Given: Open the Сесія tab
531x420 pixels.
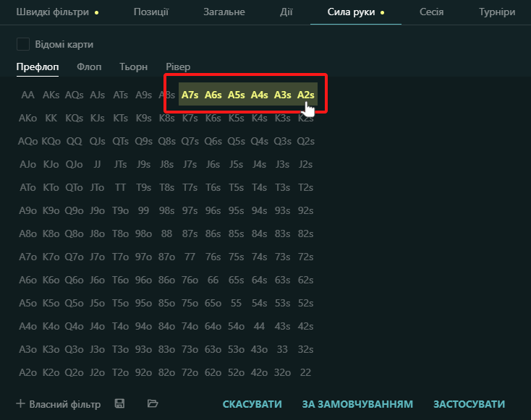Looking at the screenshot, I should [431, 12].
